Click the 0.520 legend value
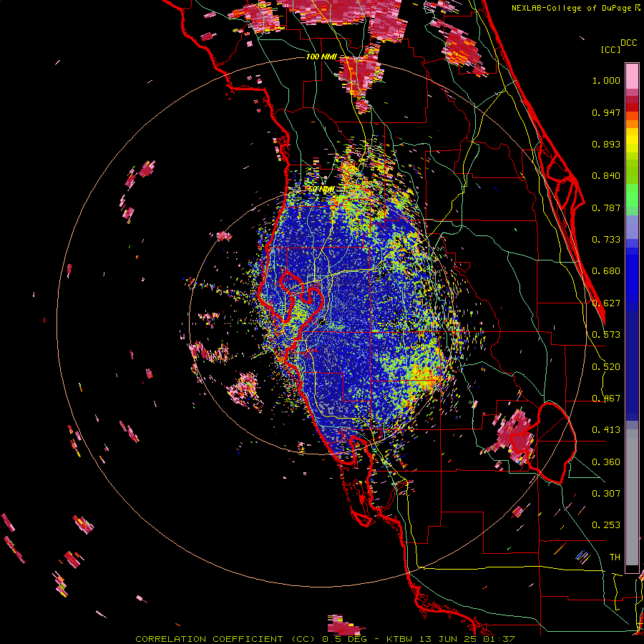 pos(606,367)
